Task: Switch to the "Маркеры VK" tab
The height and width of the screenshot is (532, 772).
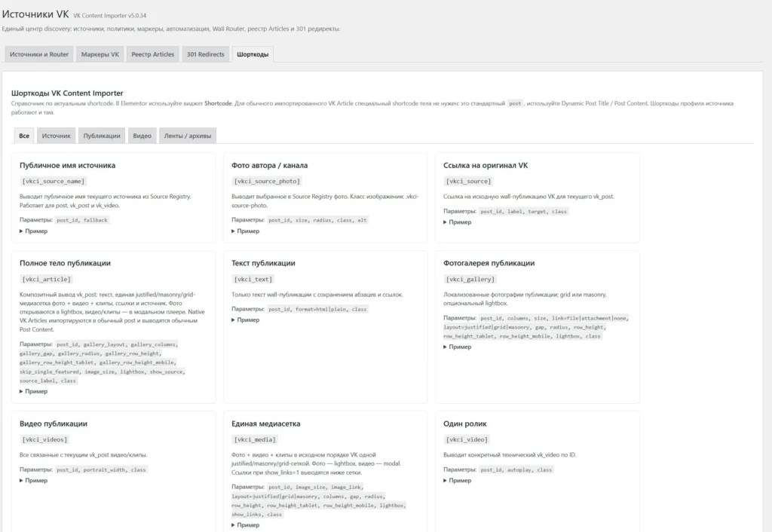Action: tap(100, 54)
